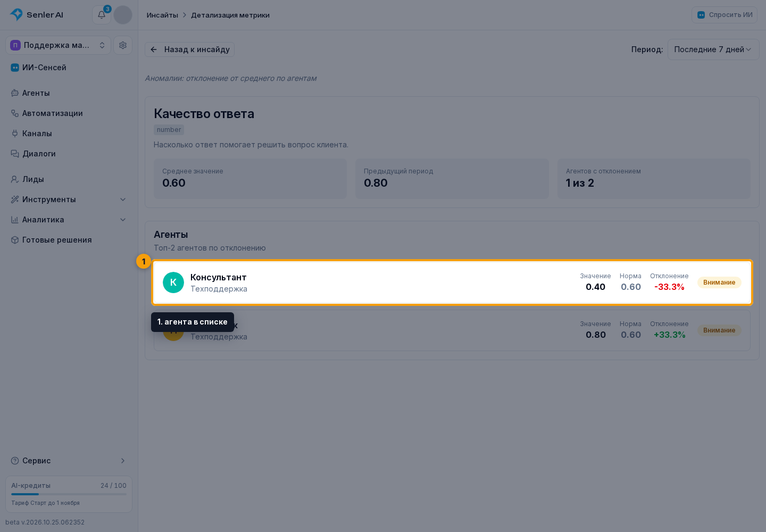
Task: Click Назад к инсайду button
Action: tap(190, 49)
